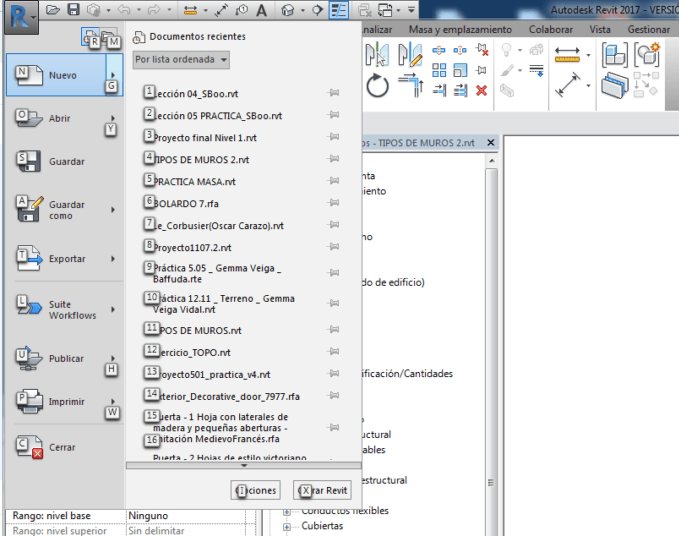Click the Pin tool icon in ribbon

pos(481,70)
